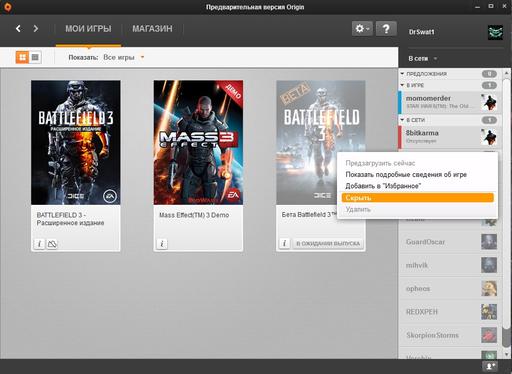
Task: Click mihvik's avatar picture
Action: point(489,265)
